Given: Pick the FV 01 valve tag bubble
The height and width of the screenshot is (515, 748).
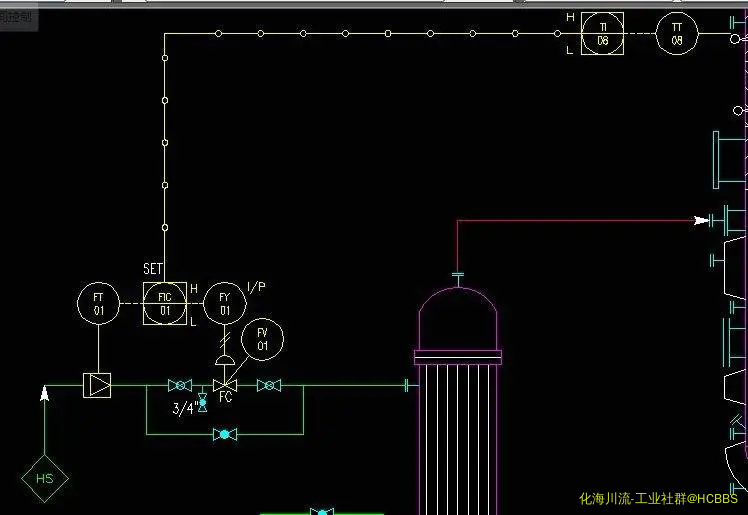Looking at the screenshot, I should click(x=262, y=339).
